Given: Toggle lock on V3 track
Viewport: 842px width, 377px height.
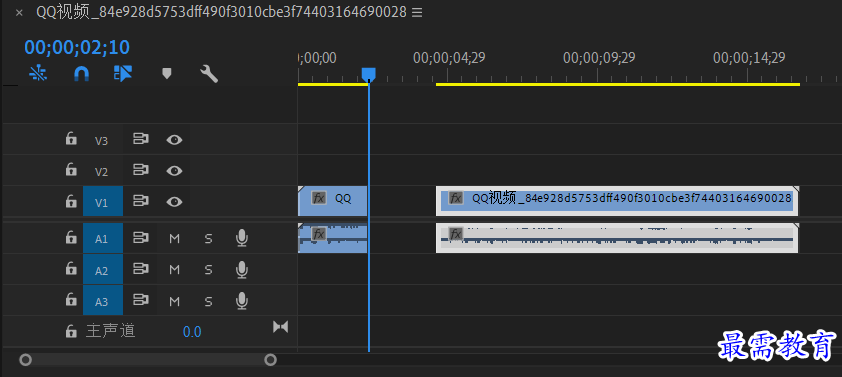Looking at the screenshot, I should click(71, 139).
